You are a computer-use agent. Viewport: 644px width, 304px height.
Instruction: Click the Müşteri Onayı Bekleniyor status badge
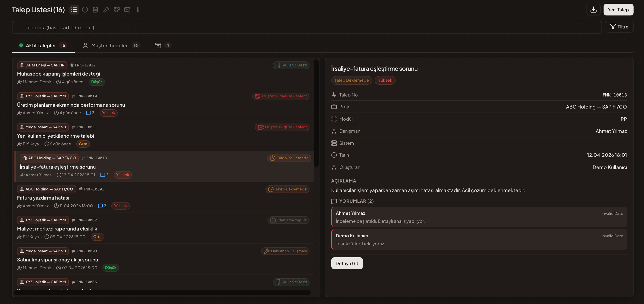coord(281,96)
